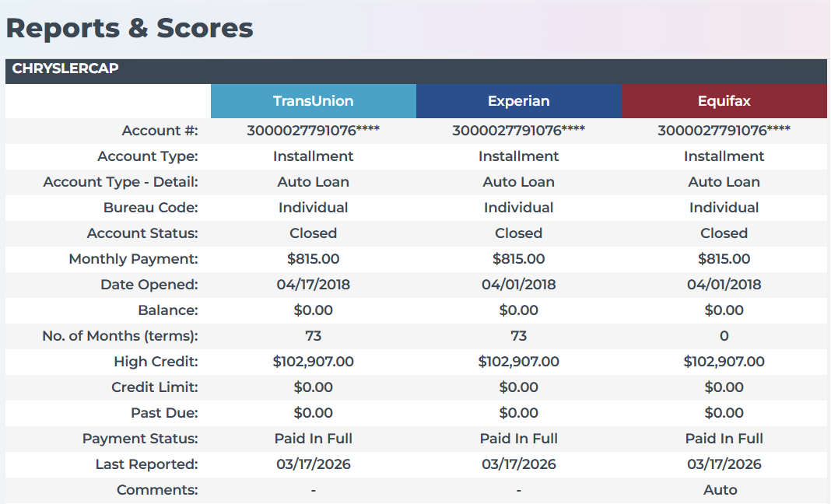Click Experian last reported 03/17/2026
Image resolution: width=831 pixels, height=504 pixels.
[x=519, y=464]
